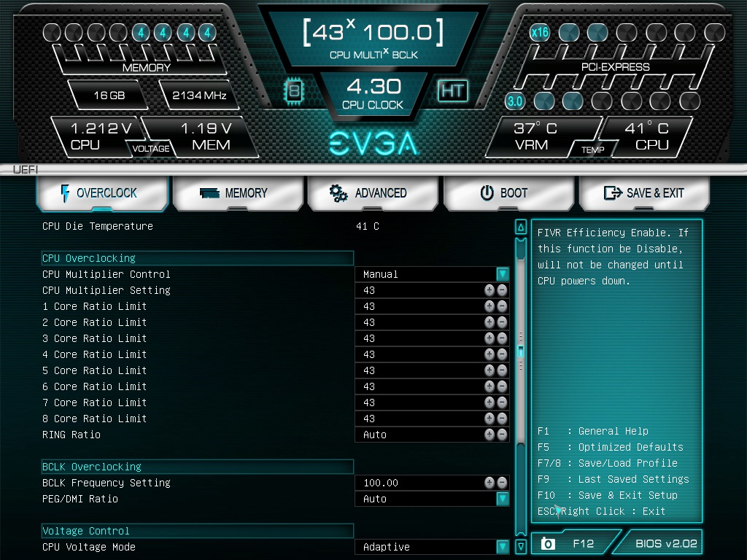Click the F9 Last Saved Settings line
Image resolution: width=747 pixels, height=560 pixels.
click(x=613, y=479)
